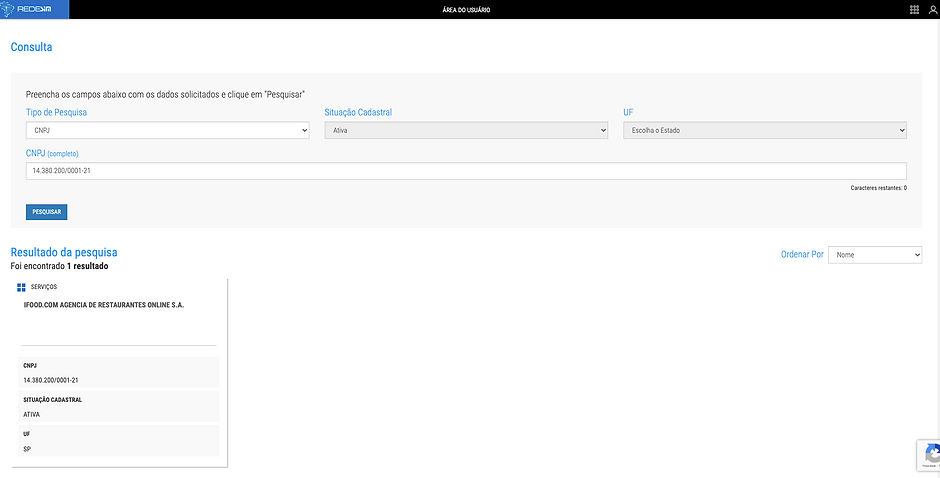The width and height of the screenshot is (940, 478).
Task: Click the Serviços grid icon on result card
Action: [22, 287]
